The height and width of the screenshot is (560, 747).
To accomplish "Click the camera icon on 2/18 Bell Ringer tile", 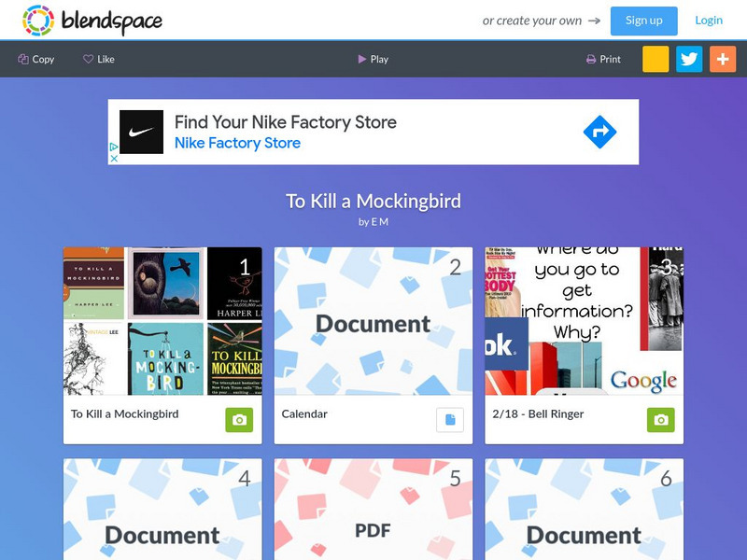I will [661, 420].
